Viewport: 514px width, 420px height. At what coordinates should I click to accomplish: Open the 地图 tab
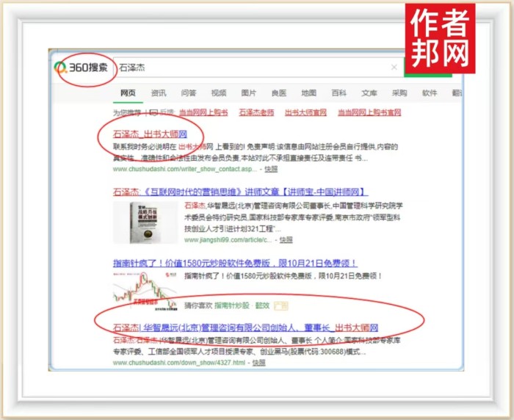tap(309, 93)
